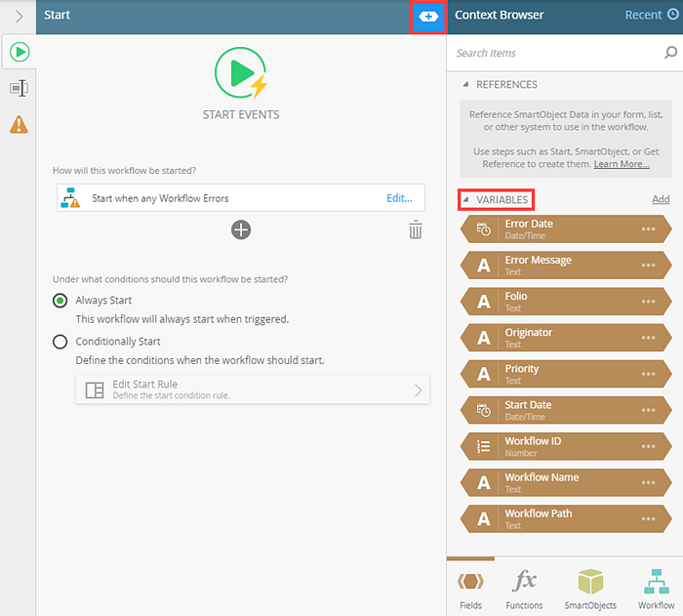Select the Workflow Name variable
The height and width of the screenshot is (616, 683).
[x=566, y=482]
